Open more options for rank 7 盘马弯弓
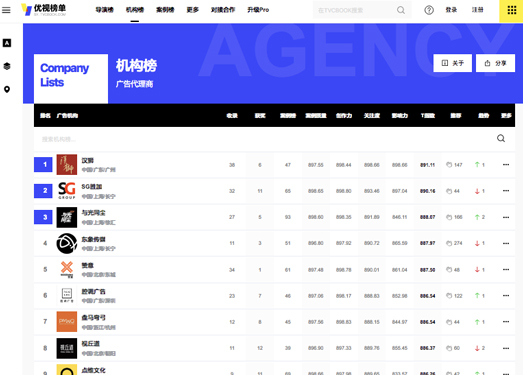The height and width of the screenshot is (375, 523). (x=506, y=322)
